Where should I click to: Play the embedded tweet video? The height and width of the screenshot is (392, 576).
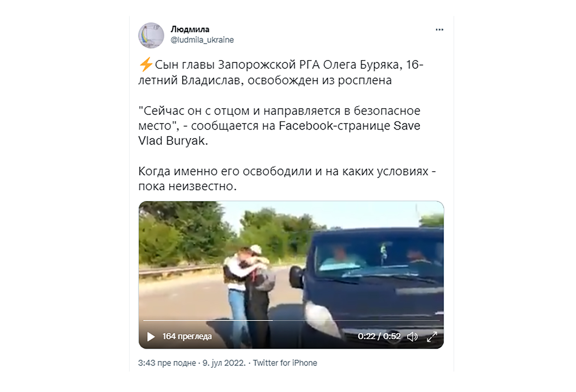151,336
